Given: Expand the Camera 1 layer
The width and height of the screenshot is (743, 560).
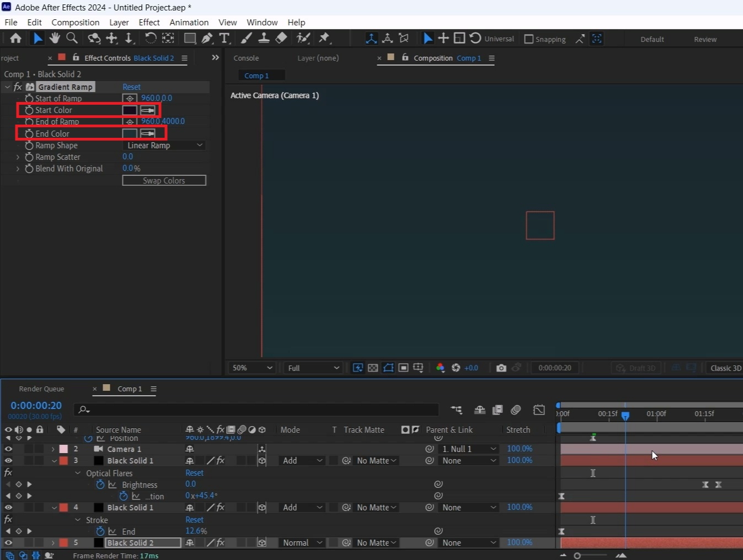Looking at the screenshot, I should point(53,449).
